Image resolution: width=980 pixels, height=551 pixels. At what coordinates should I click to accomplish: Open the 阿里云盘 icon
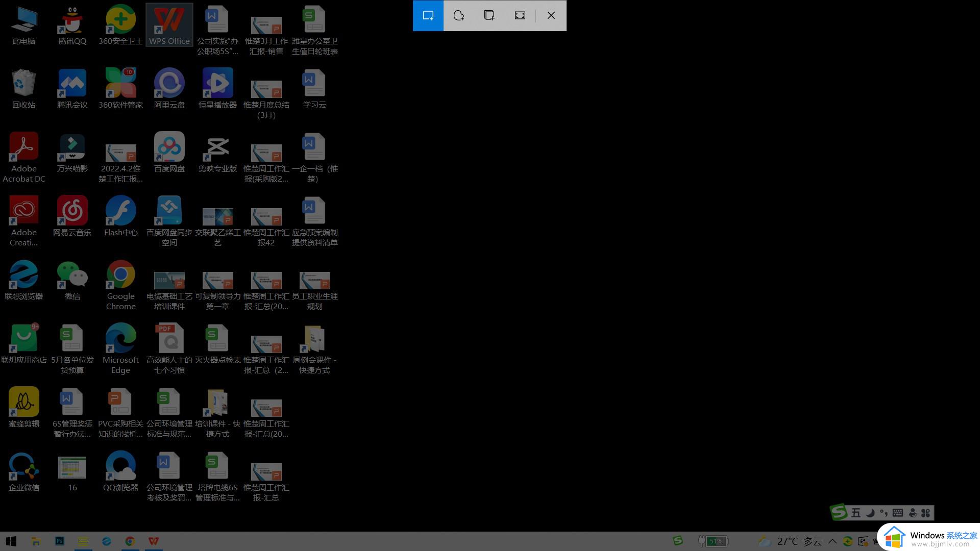pos(169,89)
